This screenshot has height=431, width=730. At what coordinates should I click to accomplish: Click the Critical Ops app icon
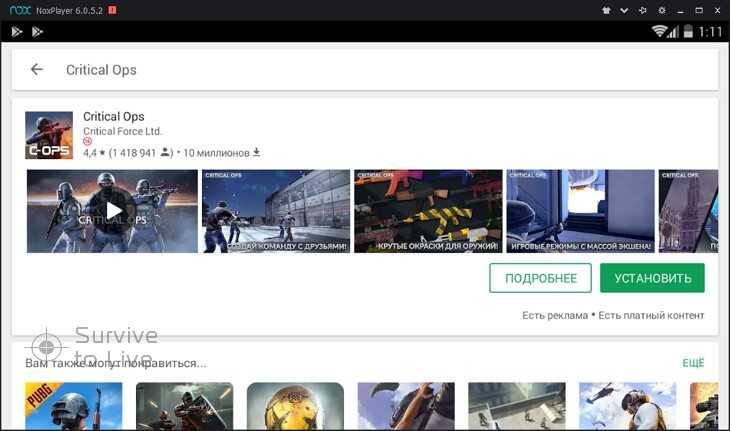(49, 135)
